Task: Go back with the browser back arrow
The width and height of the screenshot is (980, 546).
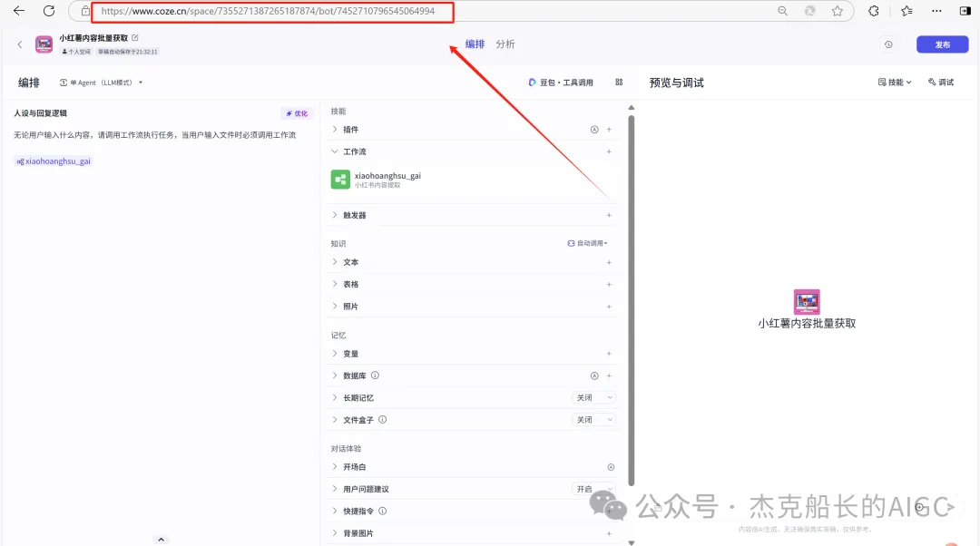Action: click(x=19, y=11)
